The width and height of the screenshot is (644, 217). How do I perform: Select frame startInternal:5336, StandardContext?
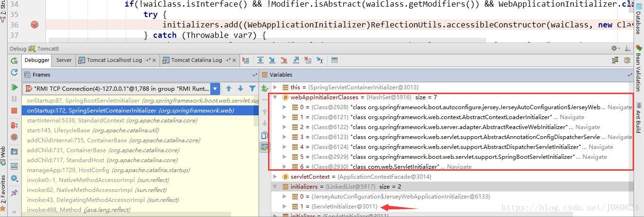[x=140, y=120]
